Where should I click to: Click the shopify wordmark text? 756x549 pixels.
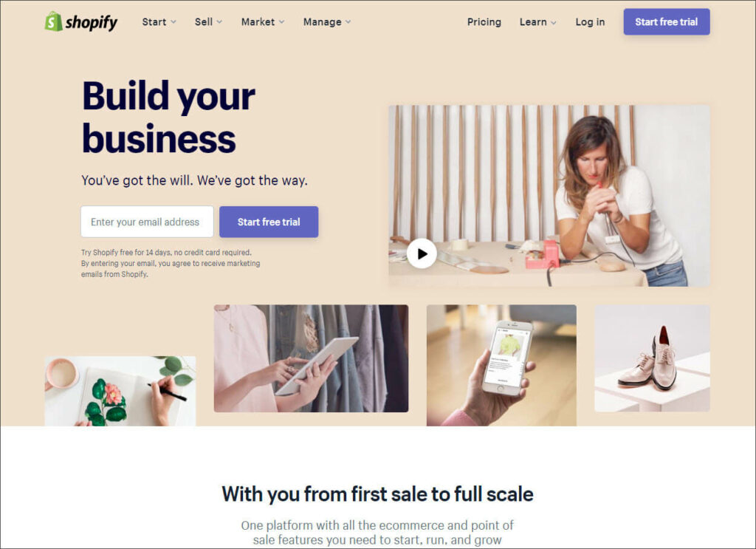[x=91, y=22]
